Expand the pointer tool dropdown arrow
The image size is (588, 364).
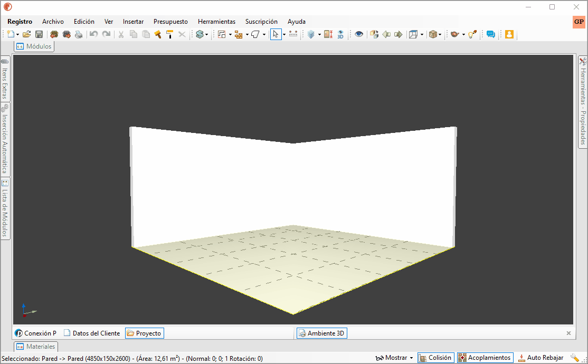pyautogui.click(x=284, y=34)
